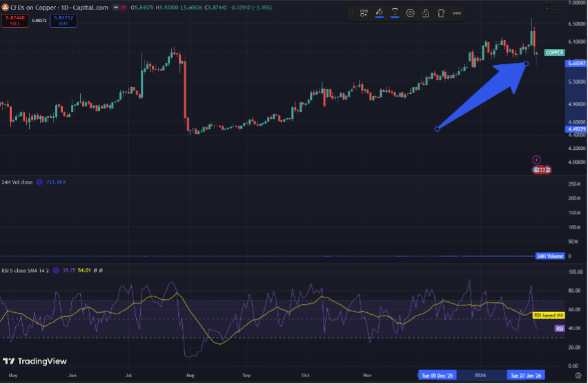
Task: Click the down-arrow button at top right
Action: pos(548,8)
